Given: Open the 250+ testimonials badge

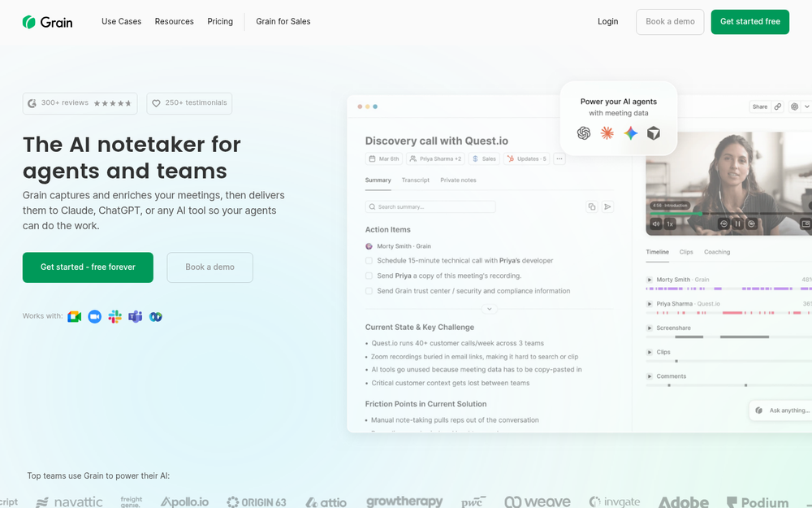Looking at the screenshot, I should click(x=189, y=103).
